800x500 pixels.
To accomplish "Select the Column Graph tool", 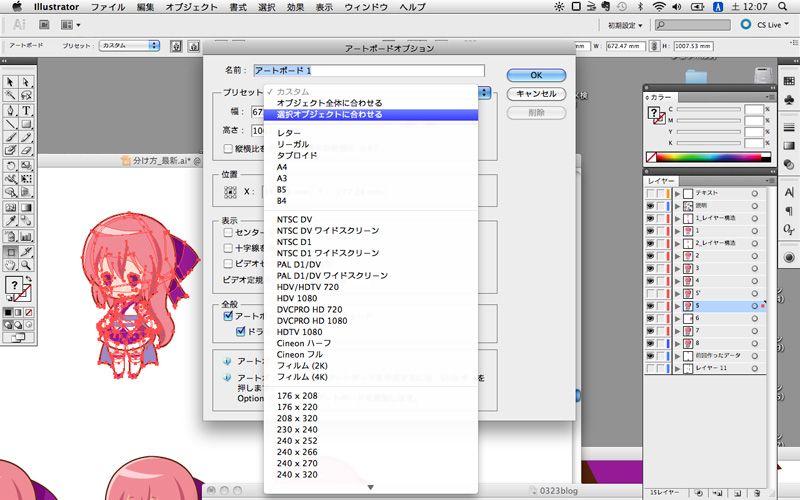I will tap(26, 236).
